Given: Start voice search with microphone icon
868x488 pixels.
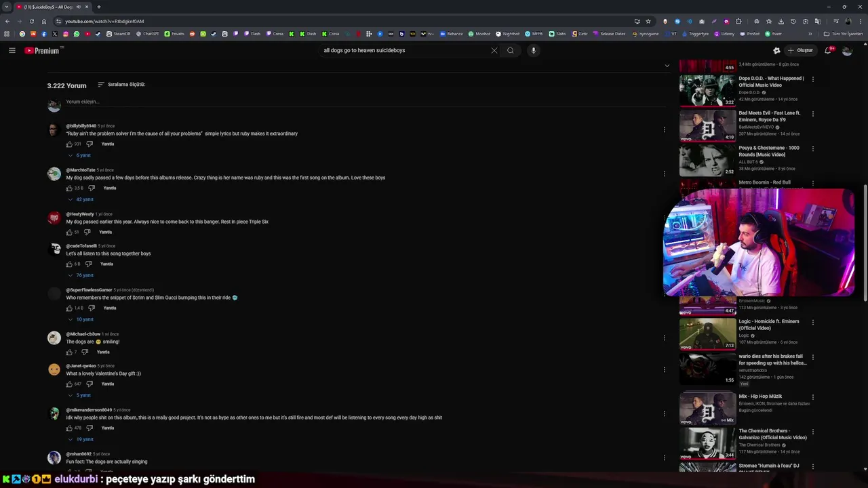Looking at the screenshot, I should click(x=534, y=50).
